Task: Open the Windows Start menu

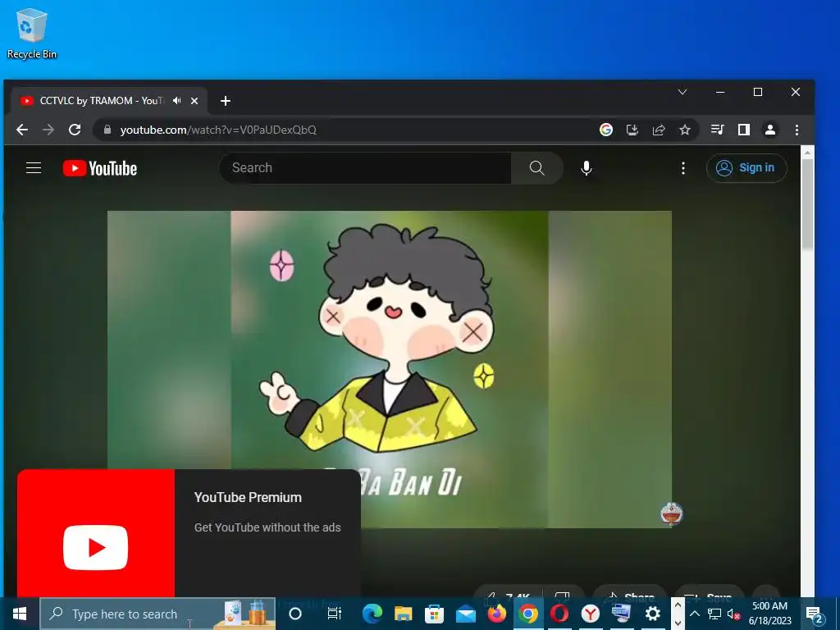Action: click(20, 614)
